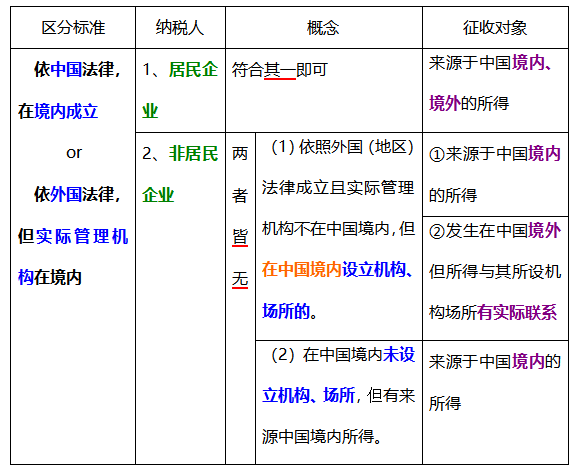Screen dimensions: 579x467
Task: Click the purple 有实际联系 text
Action: tap(517, 312)
